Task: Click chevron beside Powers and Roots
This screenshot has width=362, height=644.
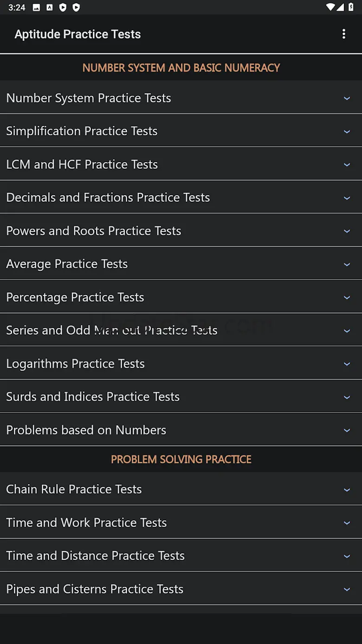Action: click(x=346, y=231)
